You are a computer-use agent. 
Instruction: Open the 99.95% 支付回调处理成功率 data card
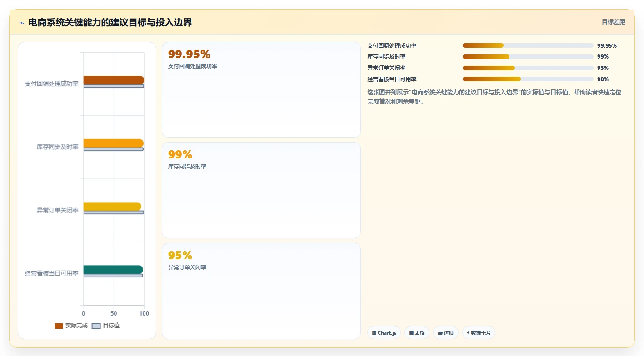pyautogui.click(x=261, y=90)
